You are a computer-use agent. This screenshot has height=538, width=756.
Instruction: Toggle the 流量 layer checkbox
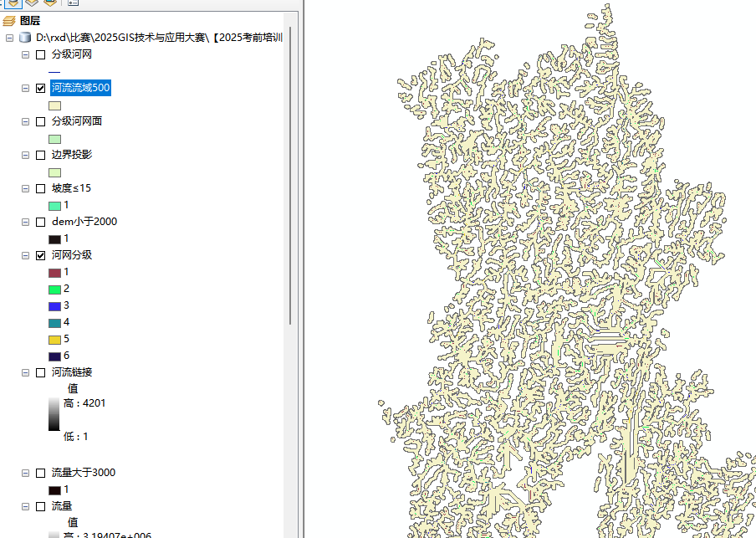click(40, 506)
